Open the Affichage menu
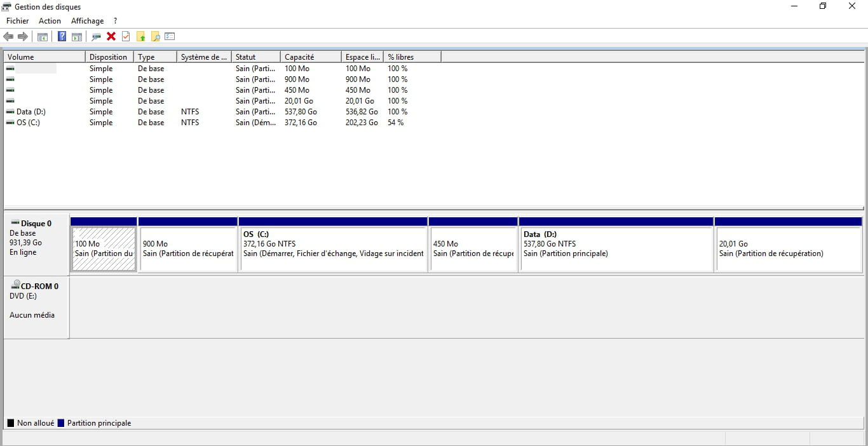Screen dimensions: 868x446 coord(87,21)
